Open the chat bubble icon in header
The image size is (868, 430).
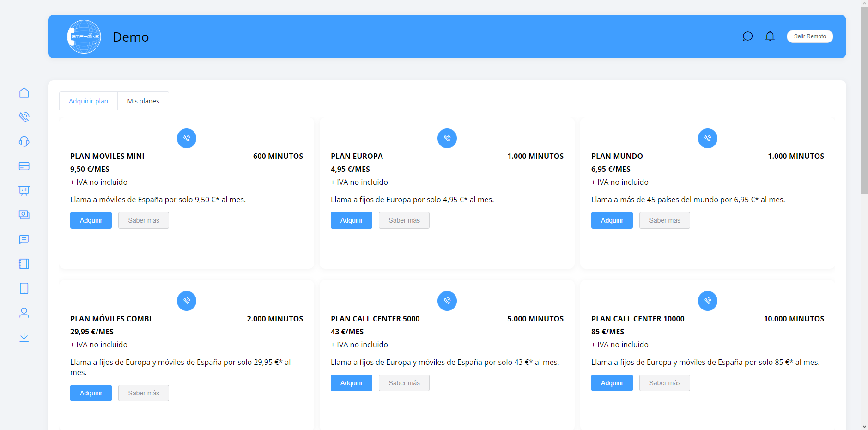click(747, 36)
